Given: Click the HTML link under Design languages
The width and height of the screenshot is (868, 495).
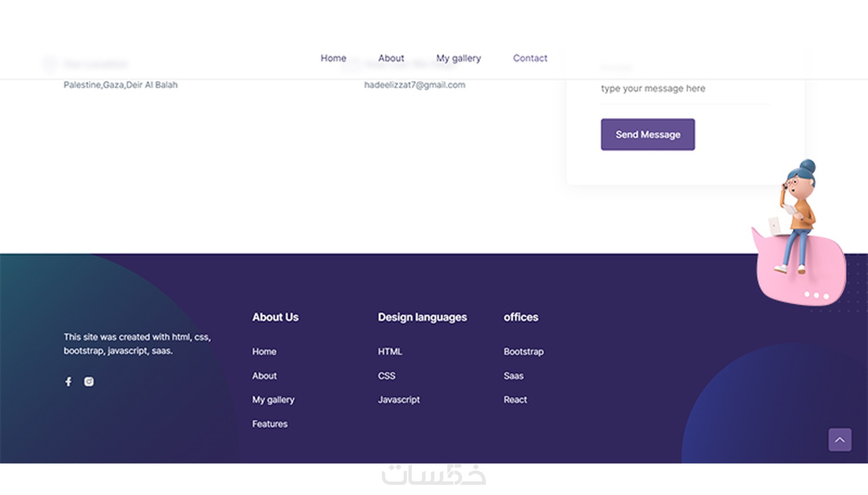Looking at the screenshot, I should pos(390,352).
